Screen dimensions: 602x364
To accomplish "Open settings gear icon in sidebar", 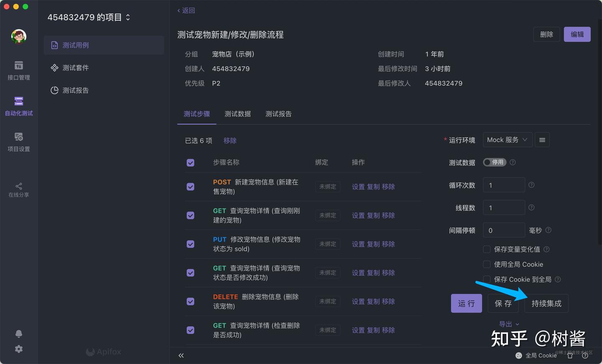I will (x=19, y=349).
